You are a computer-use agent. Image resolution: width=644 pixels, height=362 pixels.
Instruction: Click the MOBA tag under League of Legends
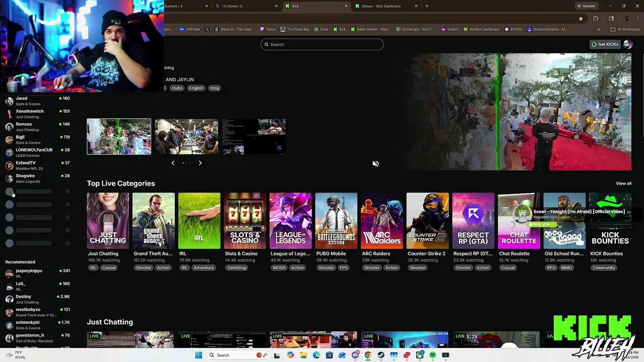tap(279, 268)
